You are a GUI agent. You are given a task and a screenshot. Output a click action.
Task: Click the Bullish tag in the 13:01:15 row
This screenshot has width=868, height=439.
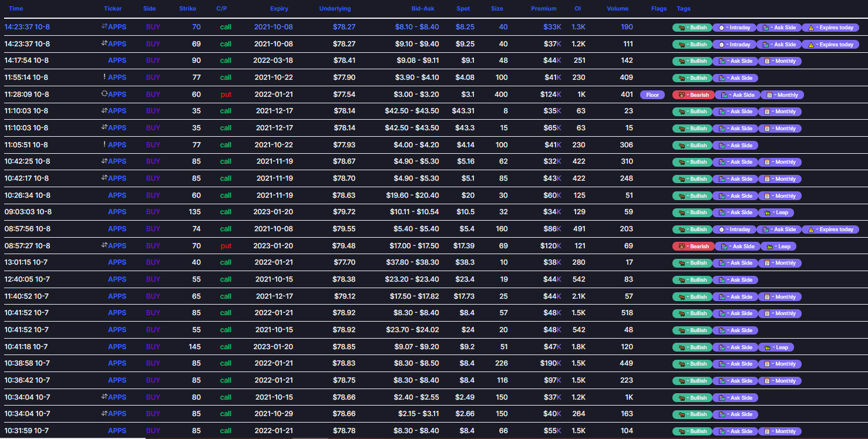tap(692, 263)
